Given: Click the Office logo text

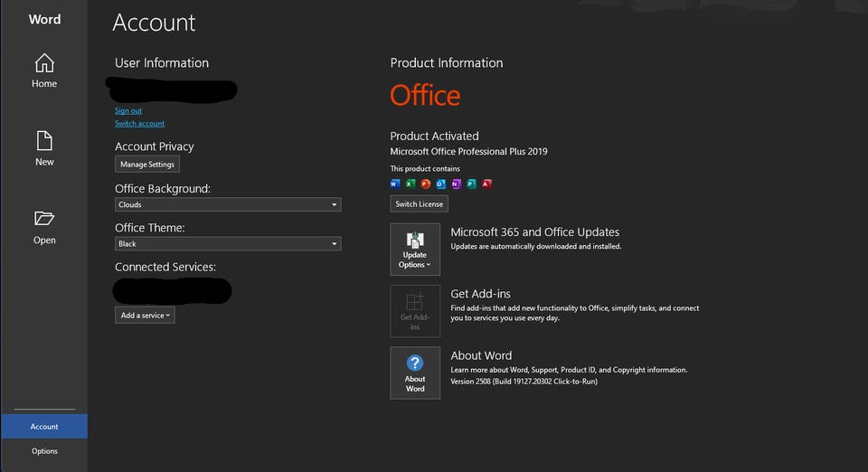Looking at the screenshot, I should coord(425,96).
